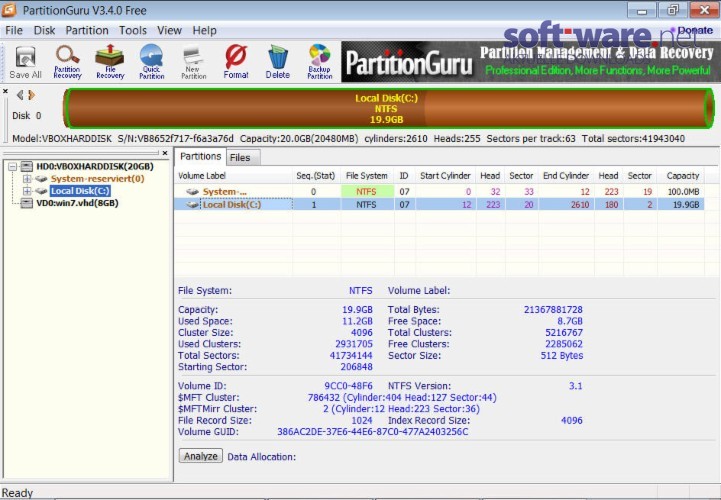Click the Ready status bar text
The image size is (721, 500).
[x=17, y=493]
